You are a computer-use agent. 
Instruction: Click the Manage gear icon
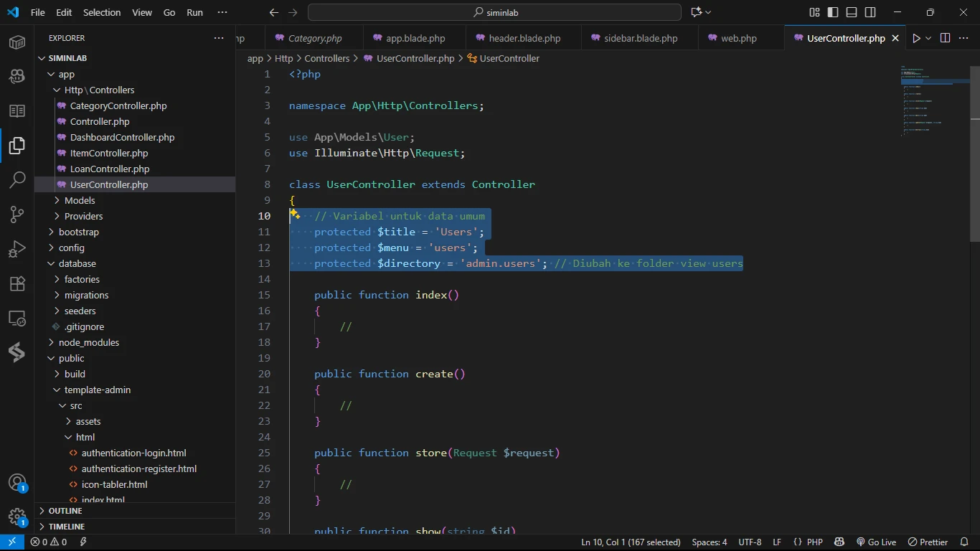pos(17,517)
